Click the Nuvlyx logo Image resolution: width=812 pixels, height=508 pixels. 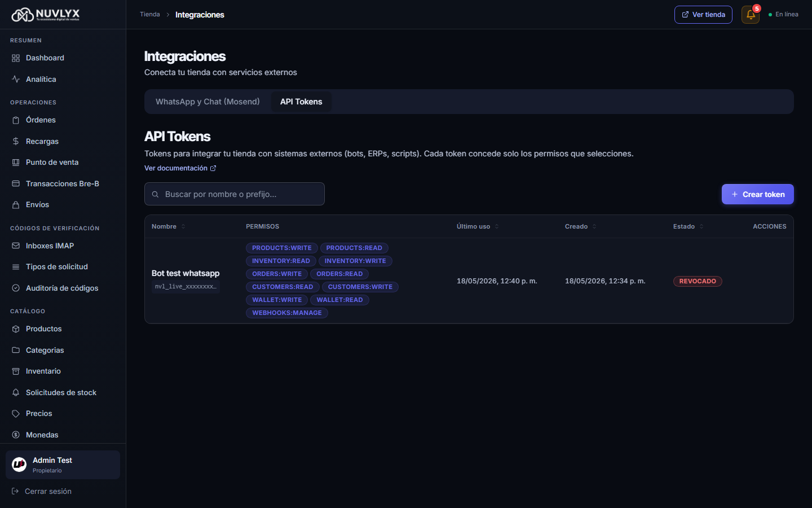pos(46,15)
